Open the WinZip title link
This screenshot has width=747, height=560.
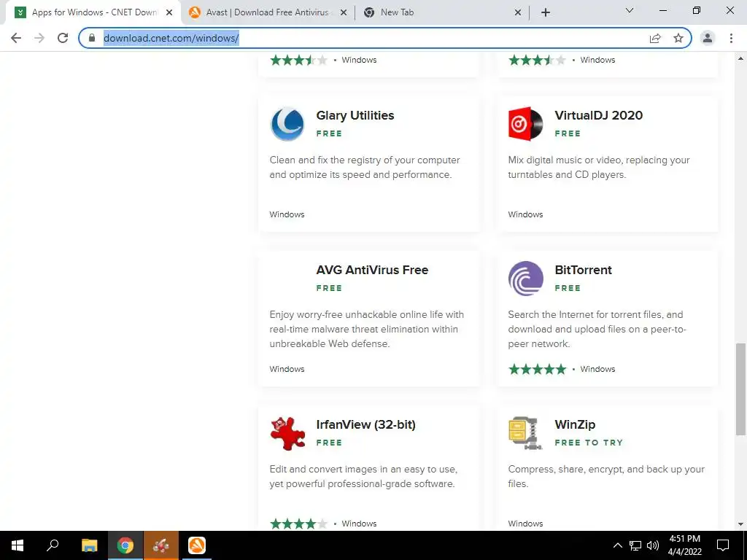[575, 425]
